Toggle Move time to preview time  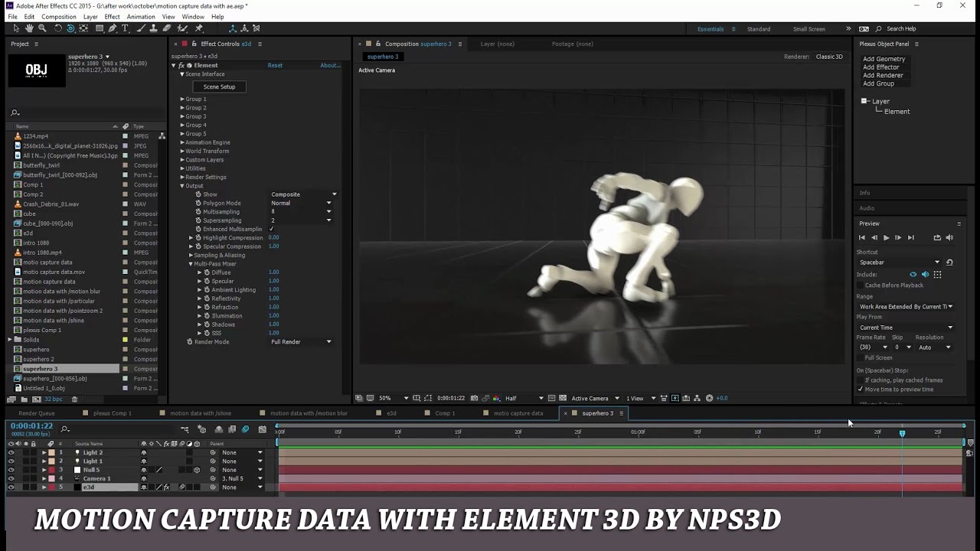[x=860, y=389]
